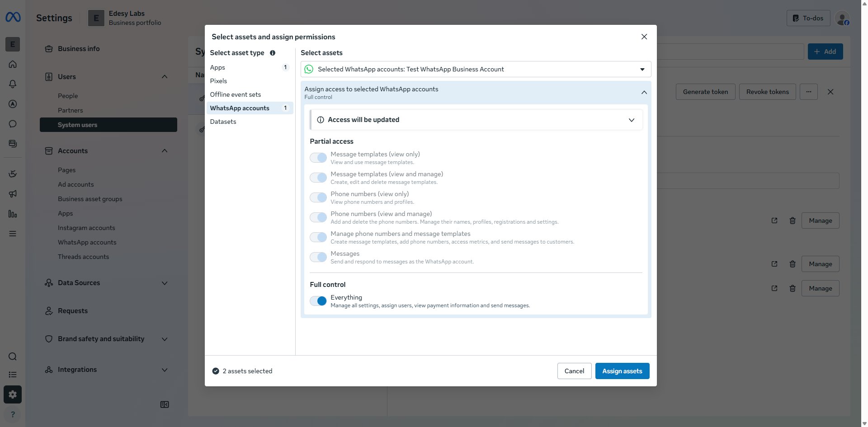The width and height of the screenshot is (868, 427).
Task: Toggle Phone numbers (view and manage) access
Action: [x=318, y=217]
